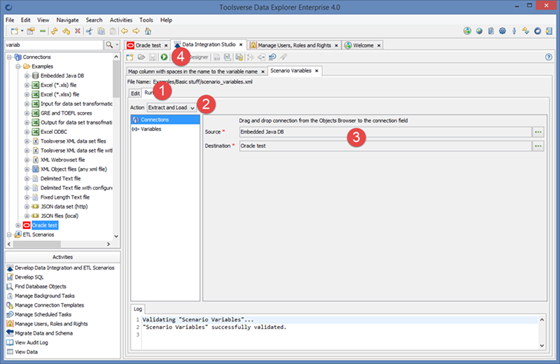This screenshot has height=364, width=560.
Task: Click the blue ring icon in the top-right toolbar
Action: (538, 31)
